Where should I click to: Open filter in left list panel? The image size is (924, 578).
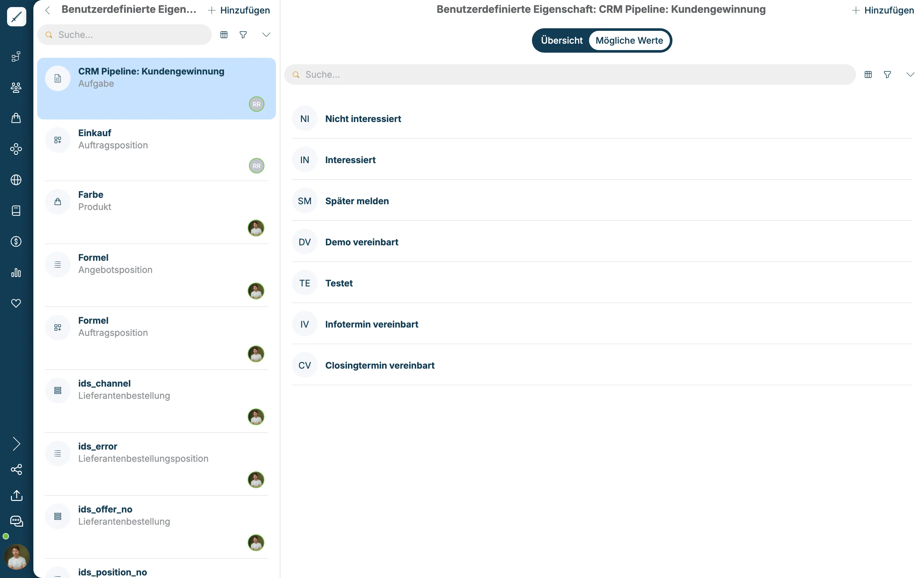point(243,35)
